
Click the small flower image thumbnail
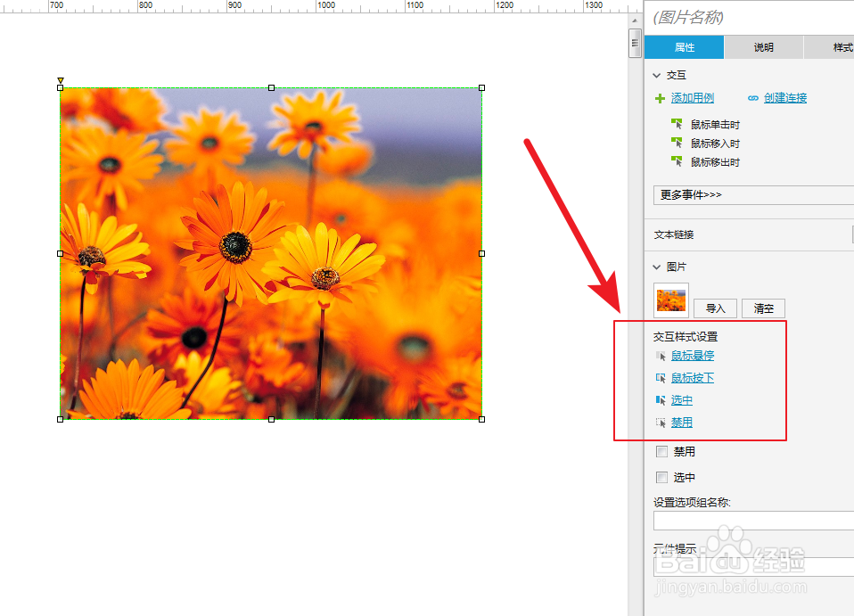click(671, 300)
